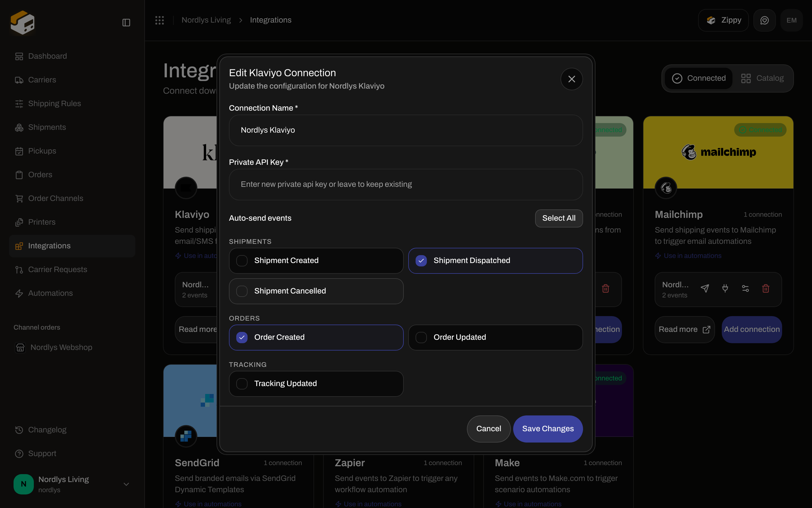This screenshot has width=812, height=508.
Task: Open Printers page
Action: (72, 222)
